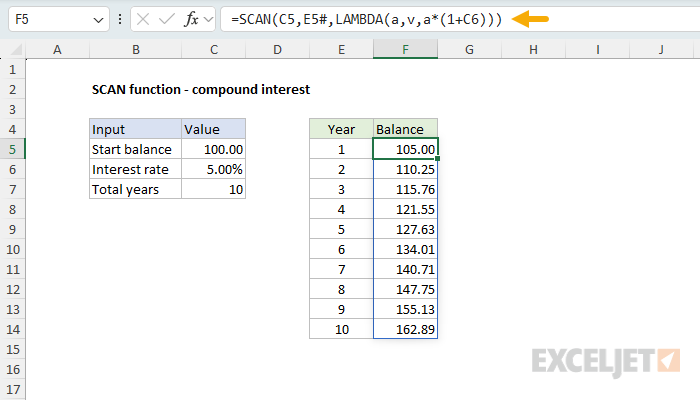Image resolution: width=700 pixels, height=400 pixels.
Task: Select the title cell 'SCAN function - compound interest'
Action: [200, 89]
